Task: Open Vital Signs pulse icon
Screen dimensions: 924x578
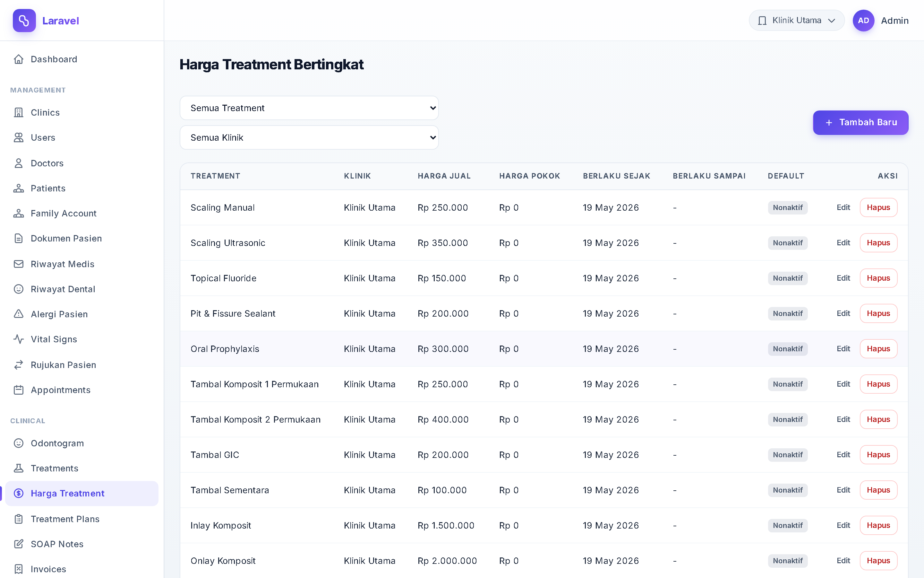Action: pyautogui.click(x=18, y=339)
